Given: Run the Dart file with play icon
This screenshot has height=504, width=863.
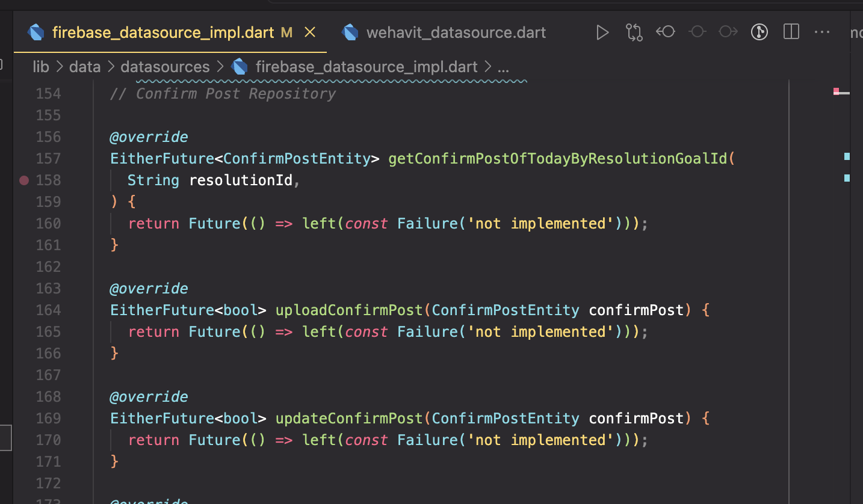Looking at the screenshot, I should pyautogui.click(x=602, y=32).
